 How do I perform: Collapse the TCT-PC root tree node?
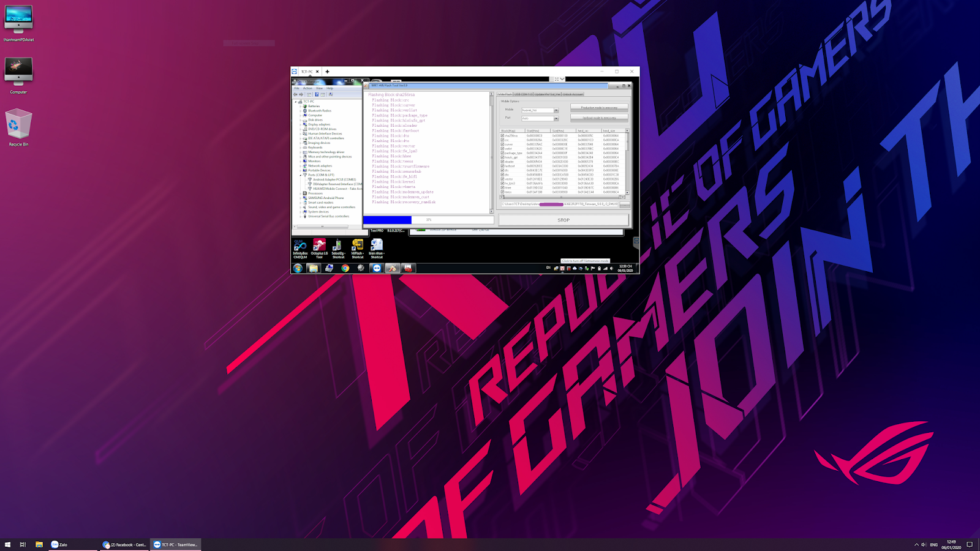coord(296,102)
